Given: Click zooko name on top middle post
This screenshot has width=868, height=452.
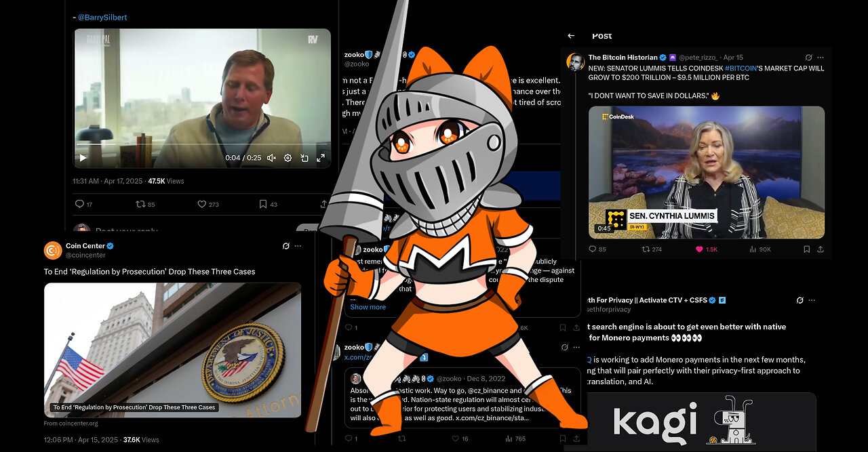Looking at the screenshot, I should coord(354,54).
